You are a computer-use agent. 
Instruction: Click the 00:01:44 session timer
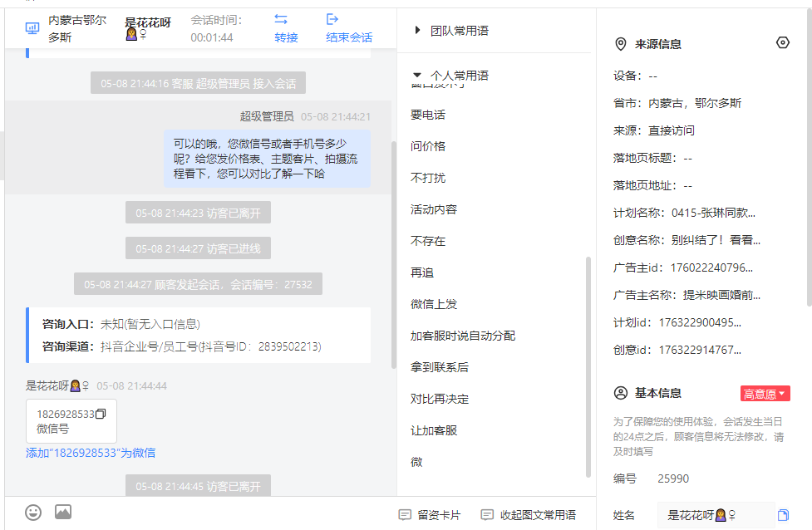(x=212, y=37)
